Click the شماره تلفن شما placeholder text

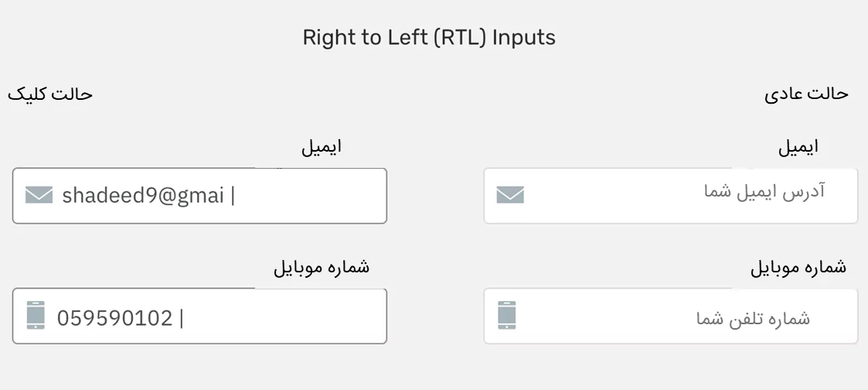point(754,318)
